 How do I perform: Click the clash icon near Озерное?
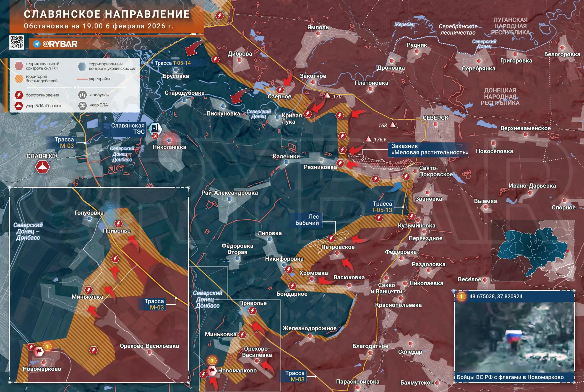click(280, 90)
